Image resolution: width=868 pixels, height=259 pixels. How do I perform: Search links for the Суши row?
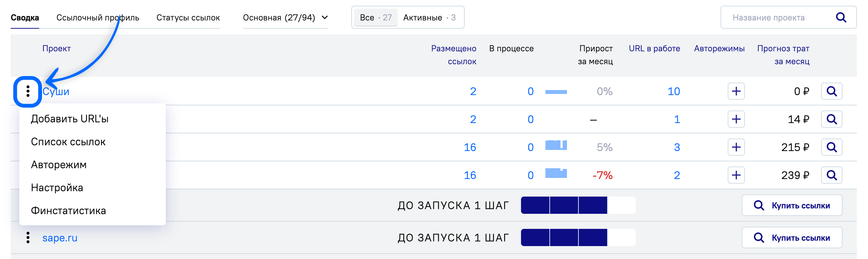pyautogui.click(x=832, y=91)
